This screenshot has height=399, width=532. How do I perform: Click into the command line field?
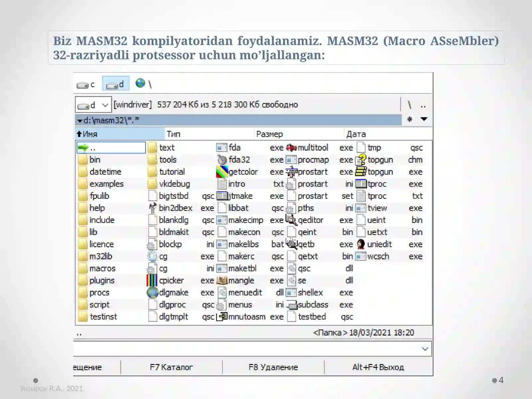[x=252, y=349]
